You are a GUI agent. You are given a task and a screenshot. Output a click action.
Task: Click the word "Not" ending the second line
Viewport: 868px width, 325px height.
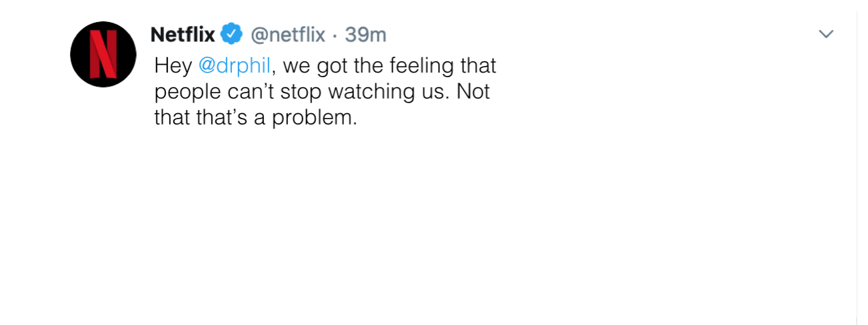click(473, 91)
